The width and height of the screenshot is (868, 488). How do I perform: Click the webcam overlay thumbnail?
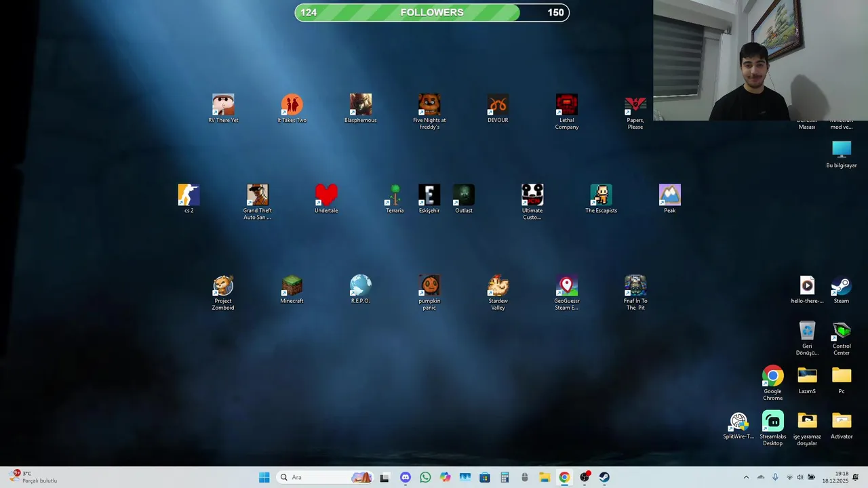click(760, 60)
